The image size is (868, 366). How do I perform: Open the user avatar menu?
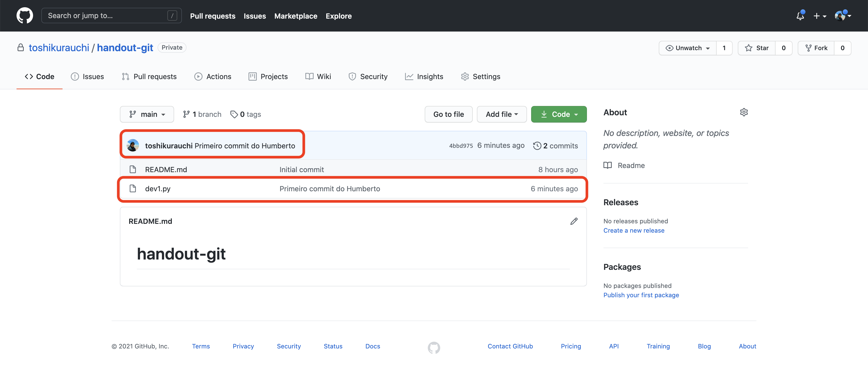843,16
